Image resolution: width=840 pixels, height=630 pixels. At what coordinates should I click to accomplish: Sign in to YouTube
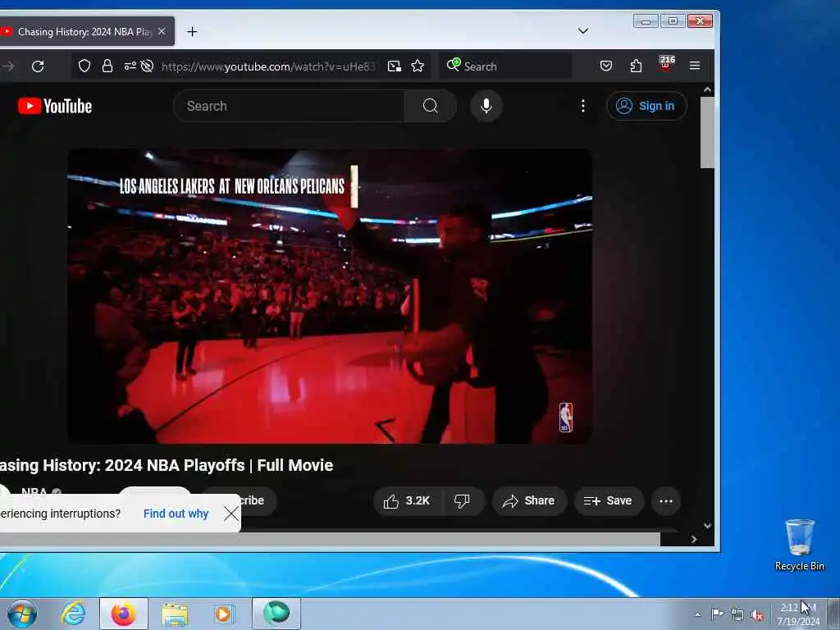coord(646,106)
